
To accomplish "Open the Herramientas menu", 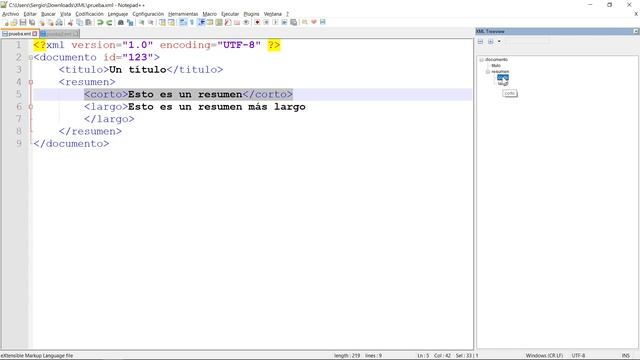I will click(183, 14).
